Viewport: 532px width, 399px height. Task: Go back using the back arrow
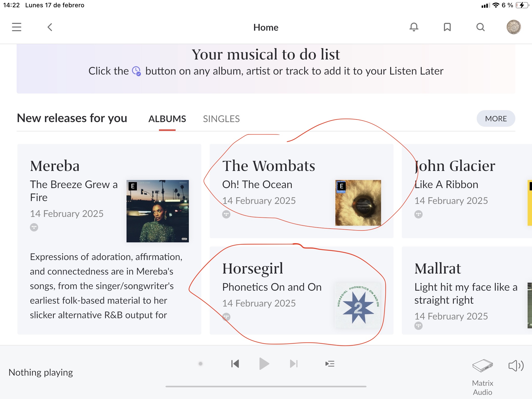coord(50,27)
